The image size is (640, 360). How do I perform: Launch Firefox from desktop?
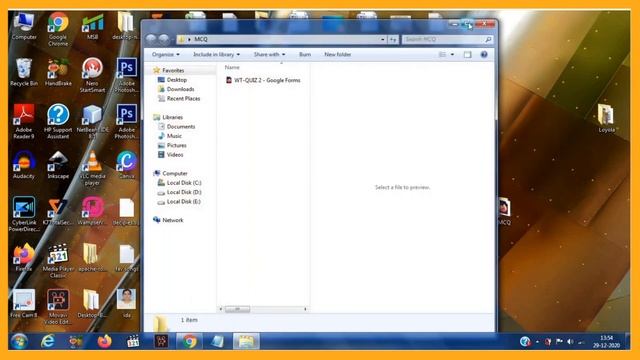(x=24, y=258)
